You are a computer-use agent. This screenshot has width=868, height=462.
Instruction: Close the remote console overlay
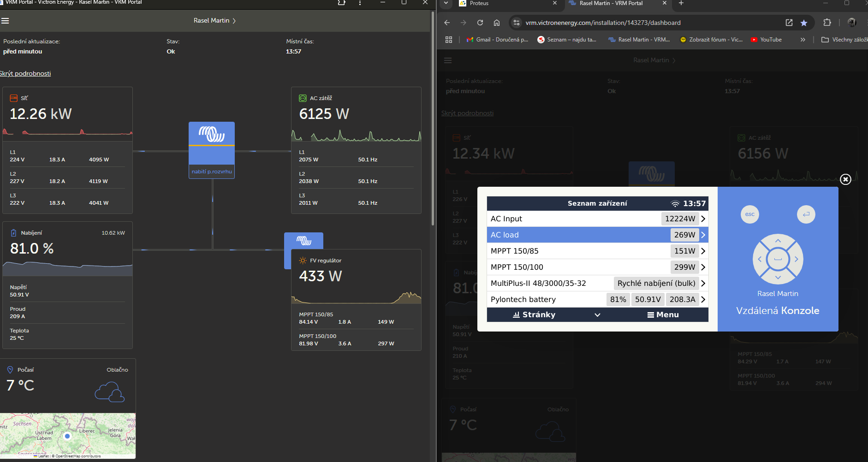(x=845, y=179)
